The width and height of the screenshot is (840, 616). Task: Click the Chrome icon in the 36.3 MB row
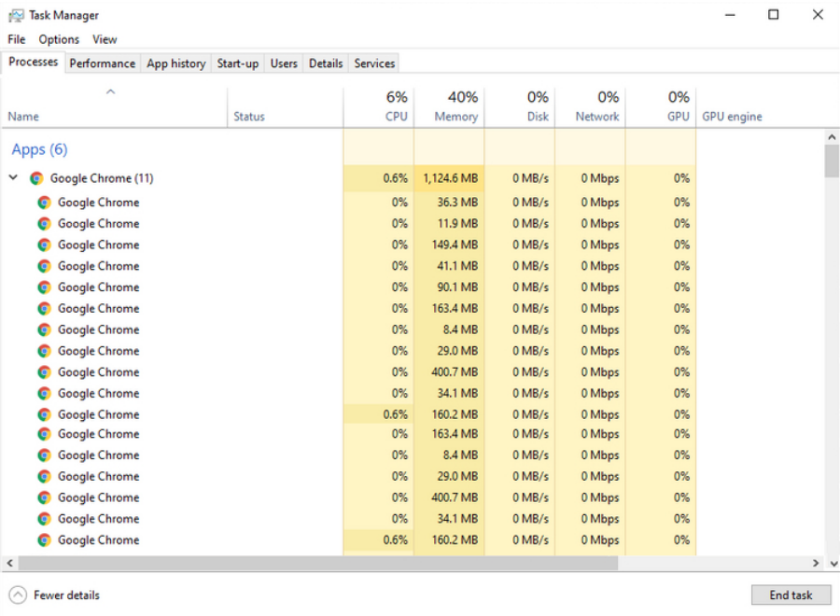[44, 203]
